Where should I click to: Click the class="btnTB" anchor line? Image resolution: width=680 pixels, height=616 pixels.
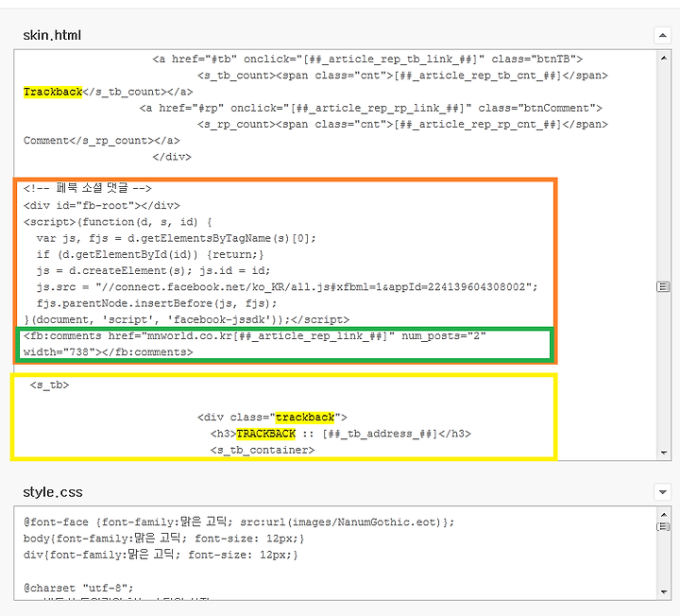pyautogui.click(x=367, y=59)
